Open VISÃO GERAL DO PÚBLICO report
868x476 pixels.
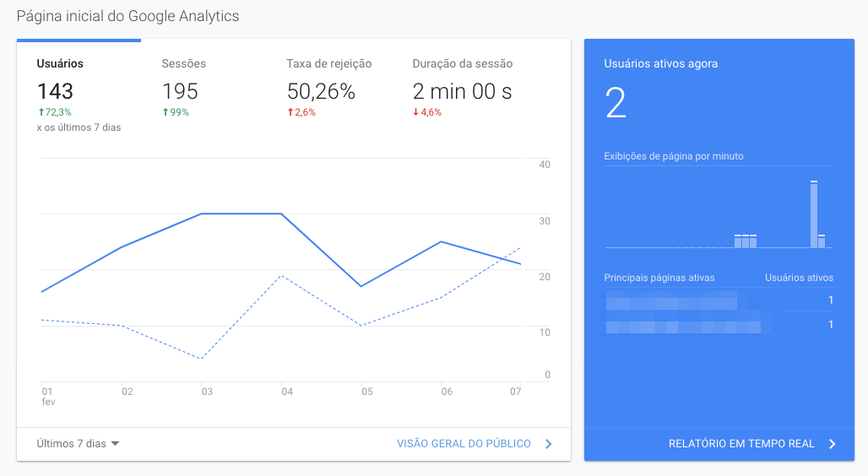click(x=464, y=443)
